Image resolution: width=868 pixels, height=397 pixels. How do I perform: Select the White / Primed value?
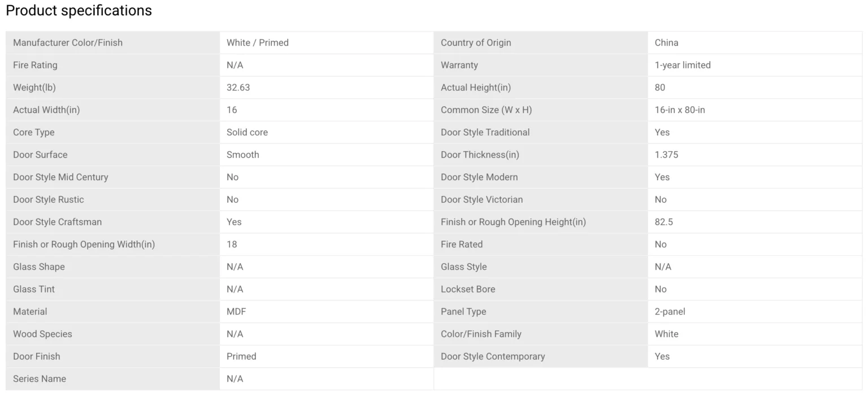258,43
